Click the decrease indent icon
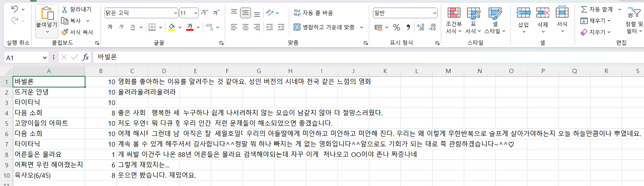 tap(270, 27)
